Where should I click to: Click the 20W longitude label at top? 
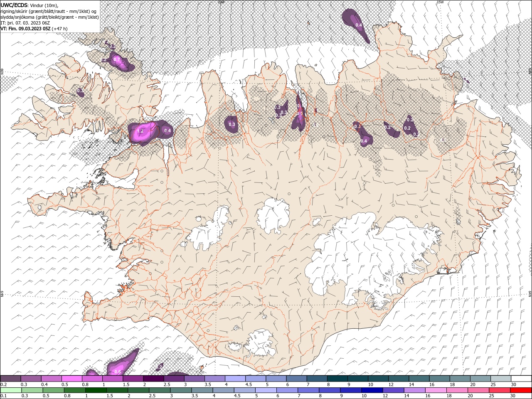[221, 2]
